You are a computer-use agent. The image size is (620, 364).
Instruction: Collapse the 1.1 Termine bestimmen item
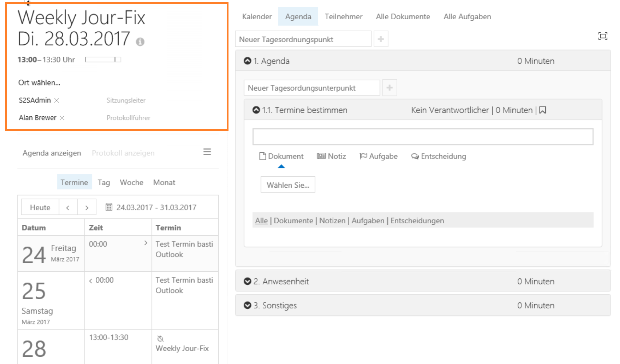pos(256,110)
